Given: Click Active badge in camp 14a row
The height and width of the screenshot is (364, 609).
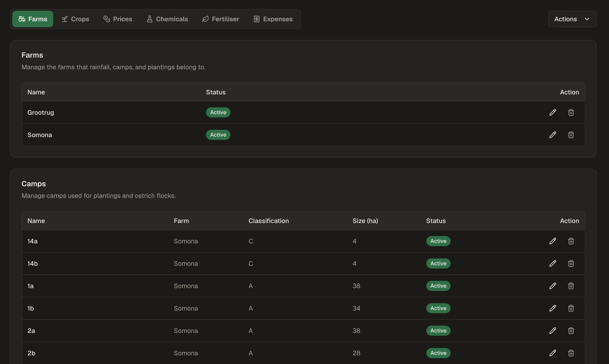Looking at the screenshot, I should coord(438,241).
